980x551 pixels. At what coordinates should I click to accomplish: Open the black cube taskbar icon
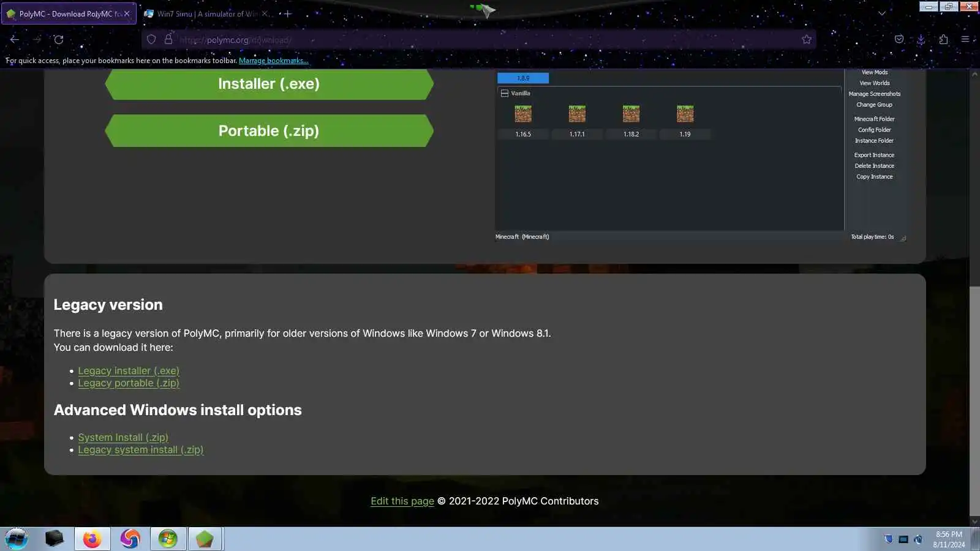55,539
